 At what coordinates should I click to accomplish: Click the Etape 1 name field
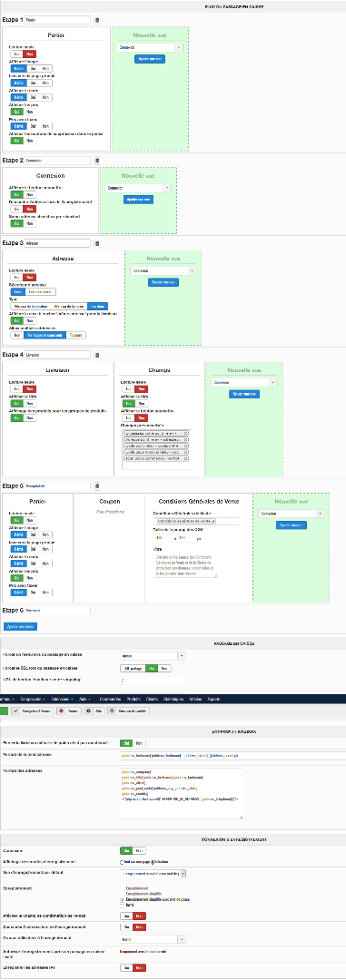click(57, 20)
